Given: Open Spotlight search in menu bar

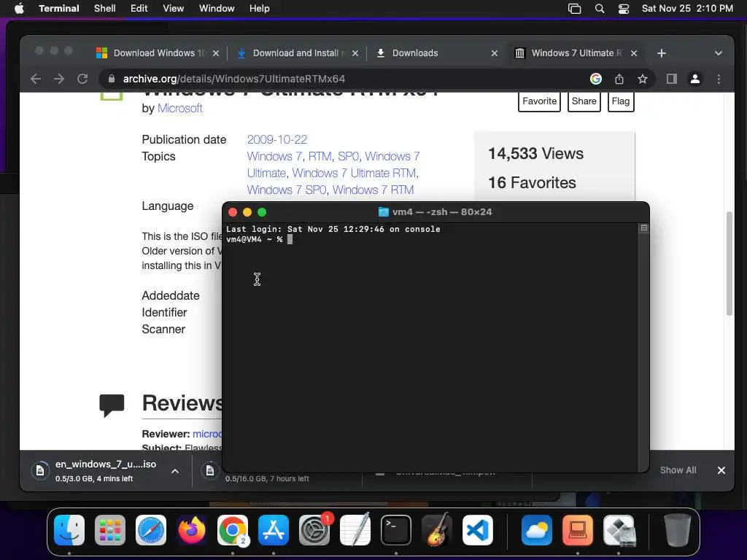Looking at the screenshot, I should coord(600,9).
